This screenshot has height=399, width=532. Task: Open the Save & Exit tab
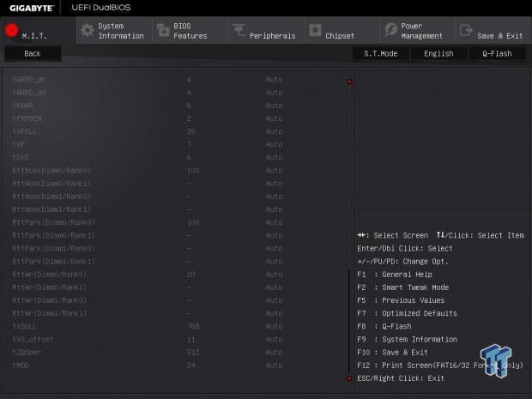(x=493, y=31)
